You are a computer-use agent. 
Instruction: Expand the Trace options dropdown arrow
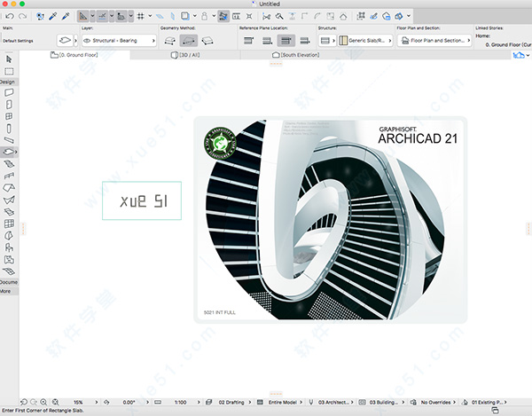(x=195, y=16)
